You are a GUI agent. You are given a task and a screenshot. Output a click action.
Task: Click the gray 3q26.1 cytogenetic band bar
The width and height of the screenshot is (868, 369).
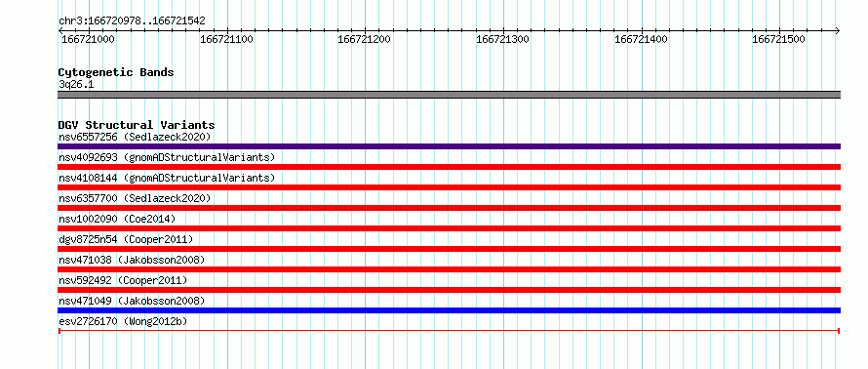click(x=449, y=95)
